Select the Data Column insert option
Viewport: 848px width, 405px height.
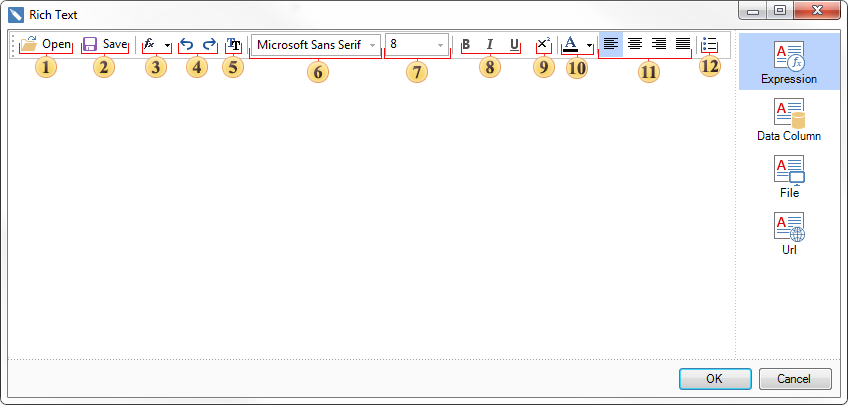coord(789,121)
